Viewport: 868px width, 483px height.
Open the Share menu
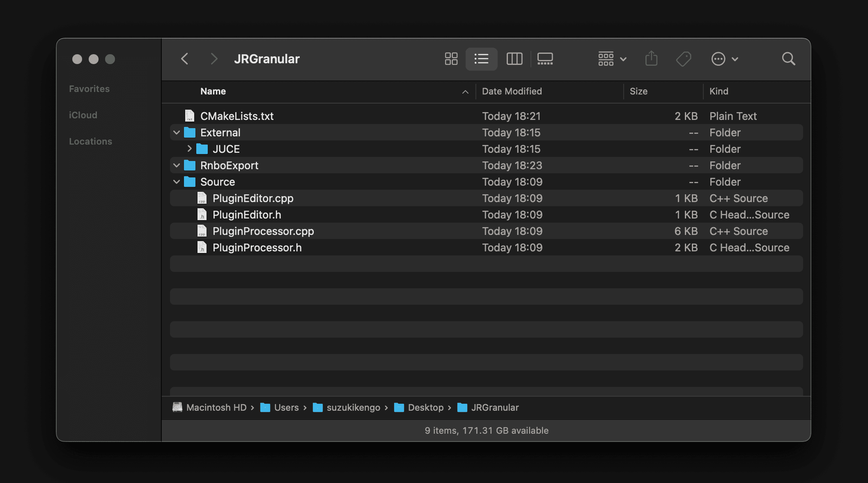(651, 59)
